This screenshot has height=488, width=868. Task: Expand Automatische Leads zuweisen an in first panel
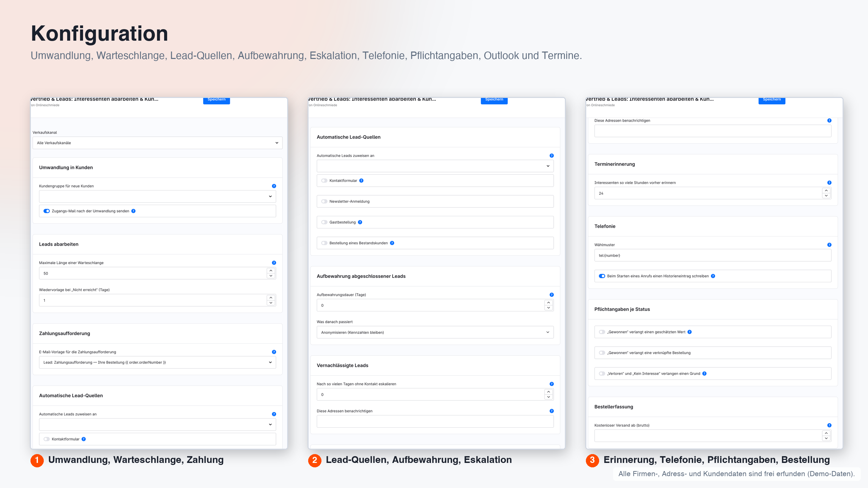click(x=158, y=425)
